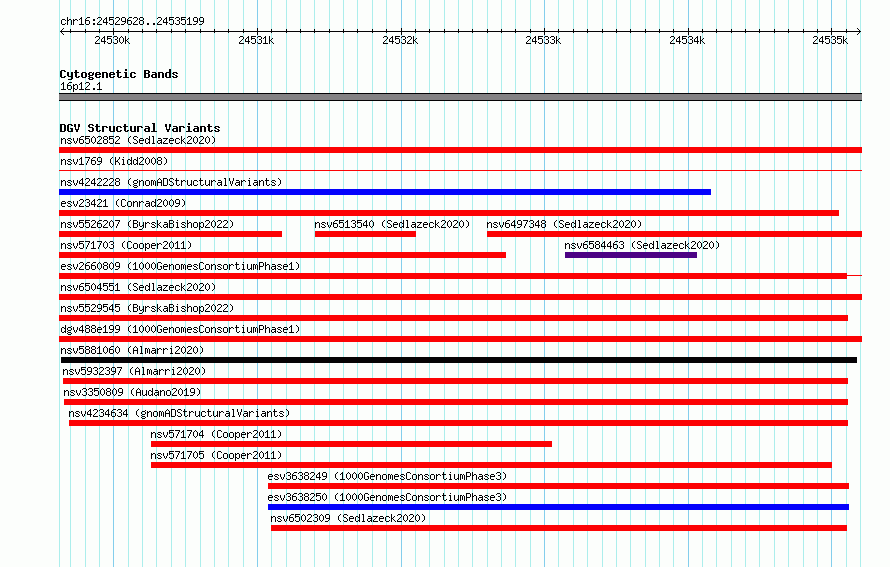Click nsv571704 (Cooper2011) label
The width and height of the screenshot is (890, 567).
click(216, 434)
